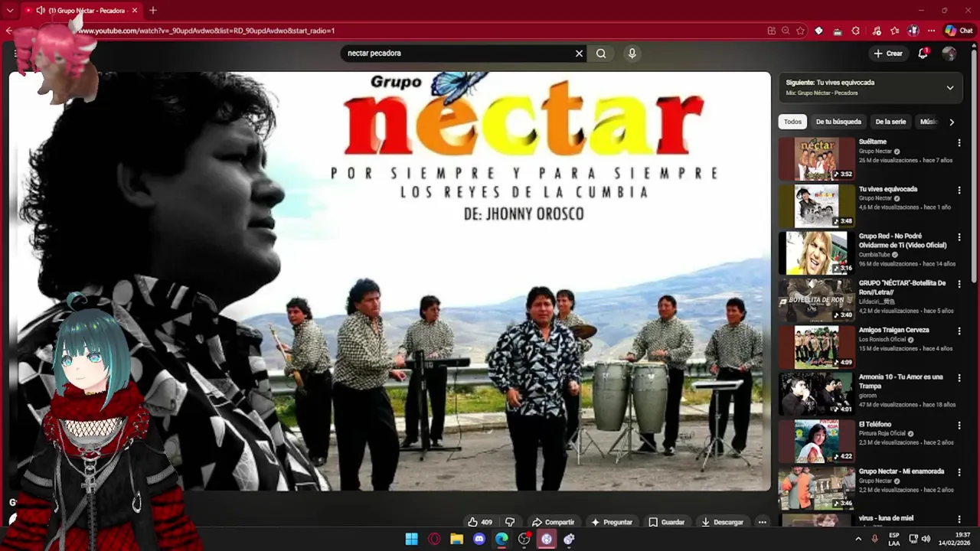This screenshot has height=551, width=980.
Task: Click the browser address bar URL
Action: pyautogui.click(x=205, y=31)
